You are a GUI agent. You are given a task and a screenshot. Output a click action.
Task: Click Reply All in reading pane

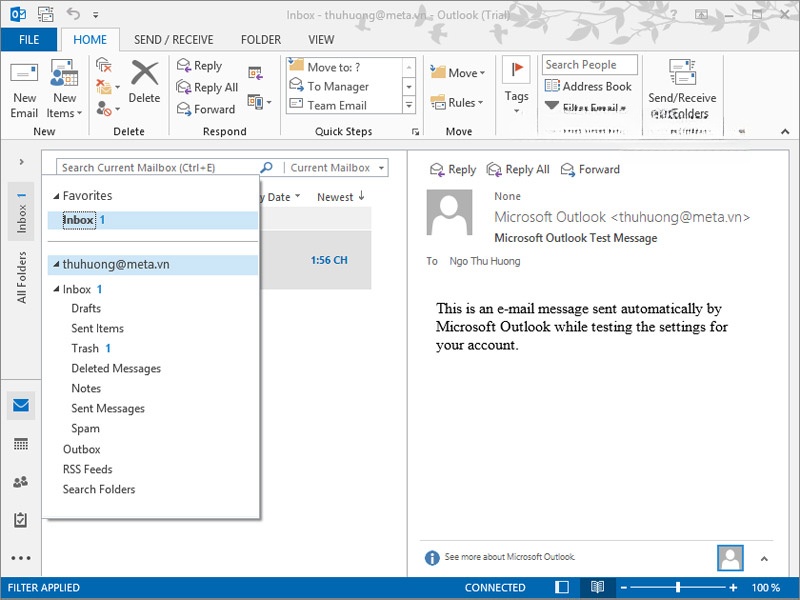click(x=518, y=169)
